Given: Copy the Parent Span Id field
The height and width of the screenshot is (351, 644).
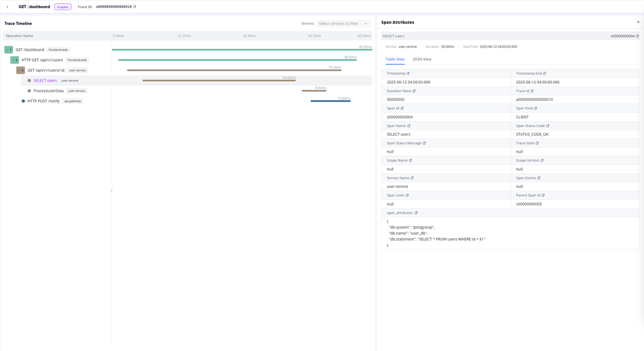Looking at the screenshot, I should click(543, 196).
